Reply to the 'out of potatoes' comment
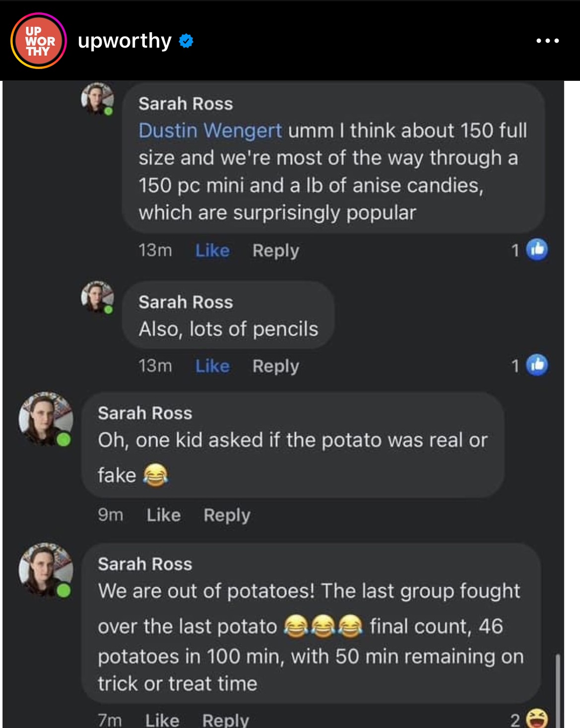The width and height of the screenshot is (580, 728). [225, 720]
